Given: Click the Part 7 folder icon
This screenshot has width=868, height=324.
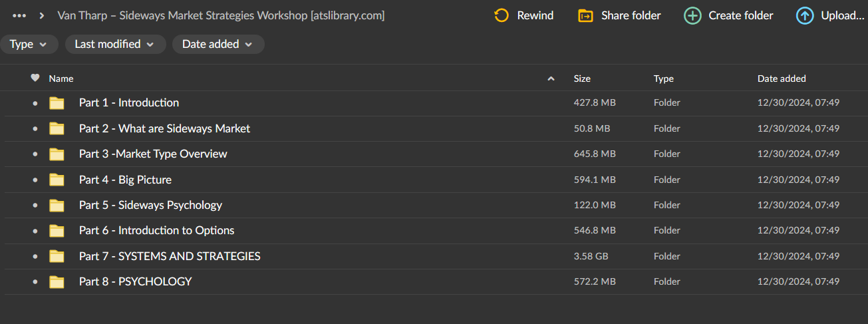Looking at the screenshot, I should (57, 256).
